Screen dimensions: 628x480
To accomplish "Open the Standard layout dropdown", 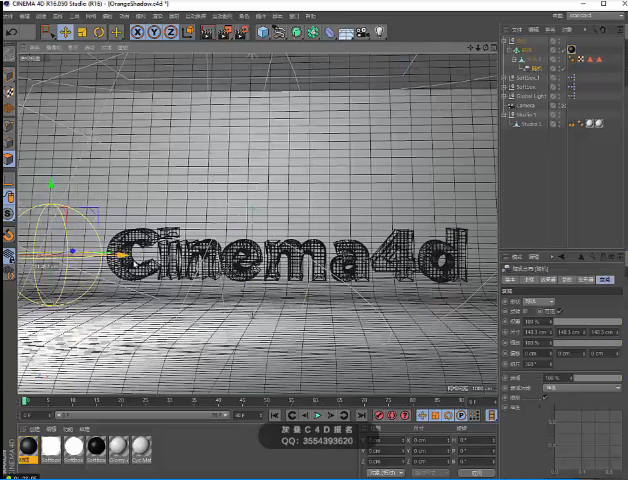I will coord(595,16).
